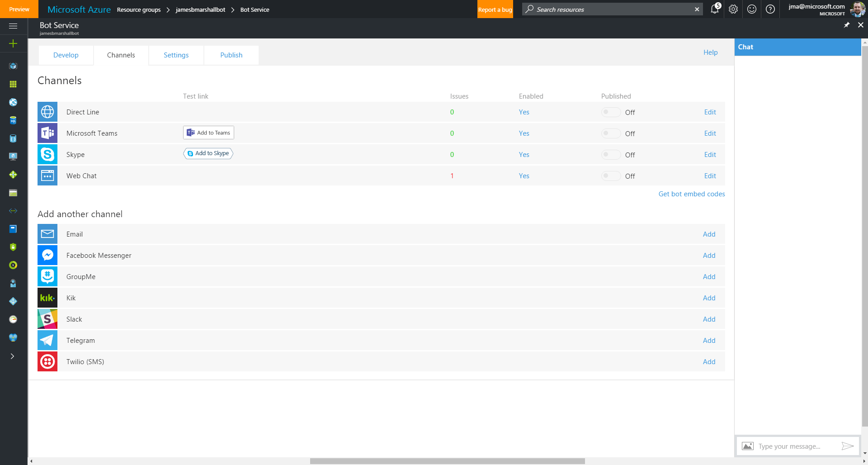Click the Skype channel icon
Image resolution: width=868 pixels, height=465 pixels.
[47, 154]
